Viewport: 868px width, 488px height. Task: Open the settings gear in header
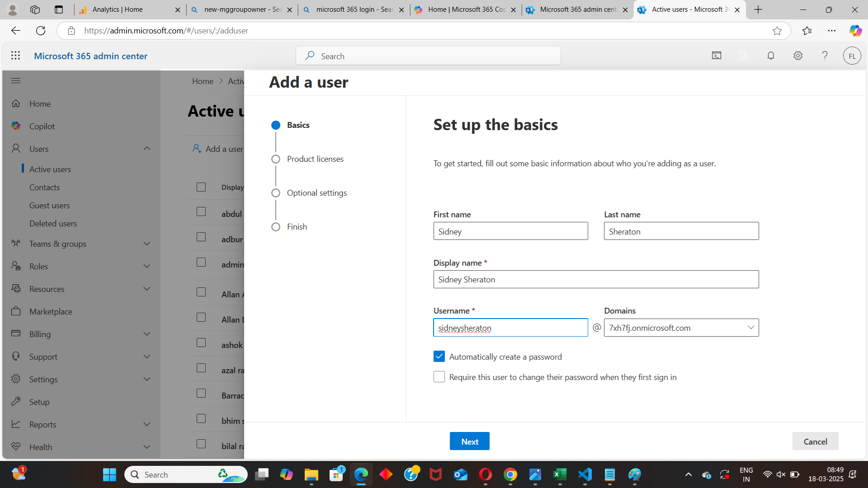click(798, 56)
